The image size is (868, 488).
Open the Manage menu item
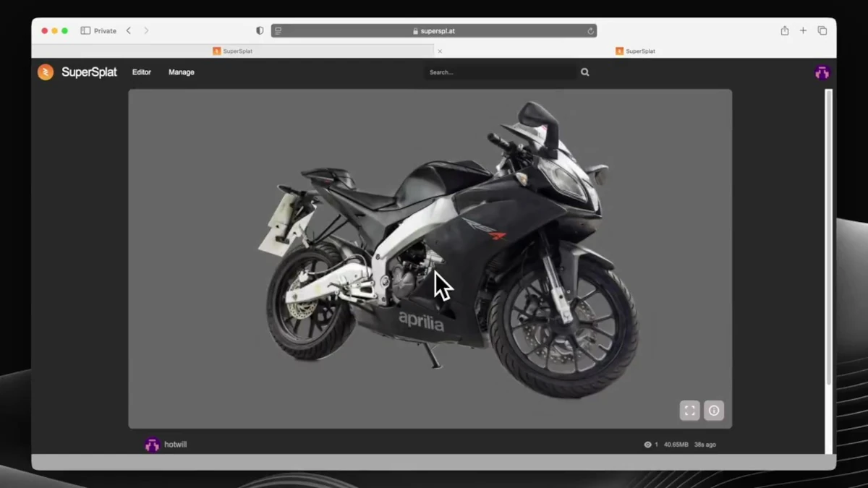point(182,72)
